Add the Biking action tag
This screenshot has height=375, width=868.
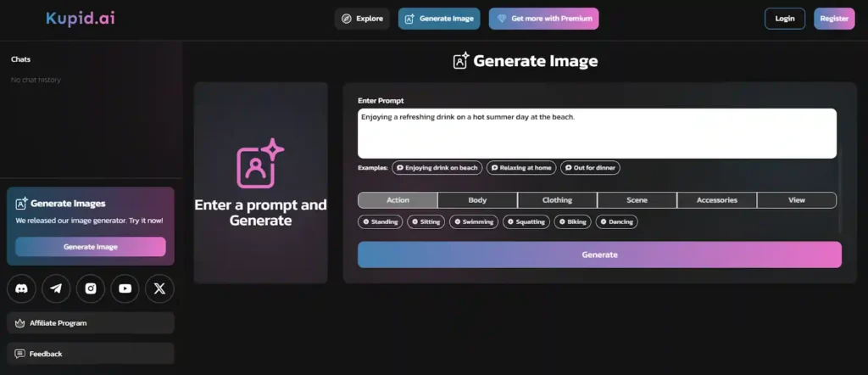point(572,221)
